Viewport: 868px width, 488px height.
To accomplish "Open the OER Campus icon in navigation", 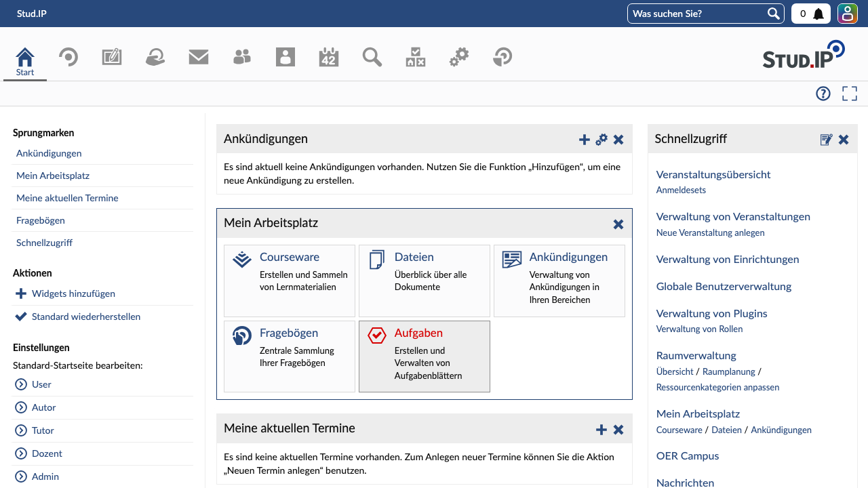I will pos(155,57).
